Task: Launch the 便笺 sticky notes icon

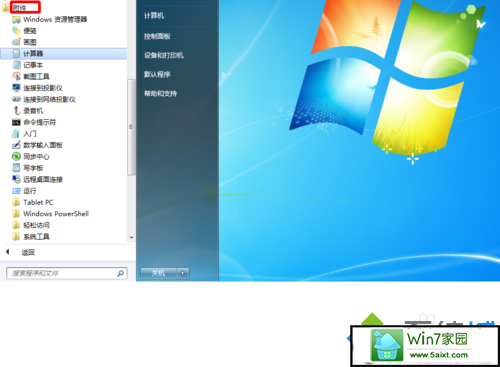Action: [16, 31]
